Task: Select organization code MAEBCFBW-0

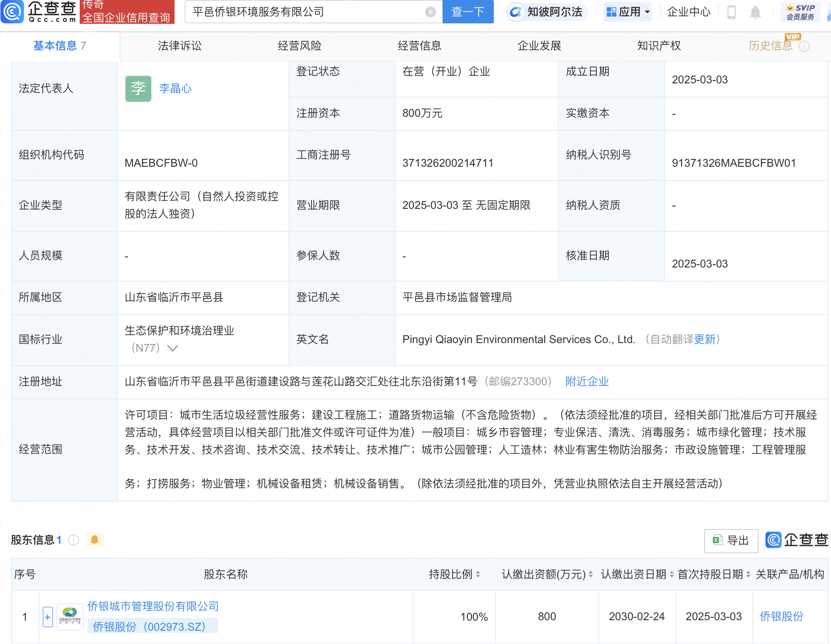Action: [161, 163]
